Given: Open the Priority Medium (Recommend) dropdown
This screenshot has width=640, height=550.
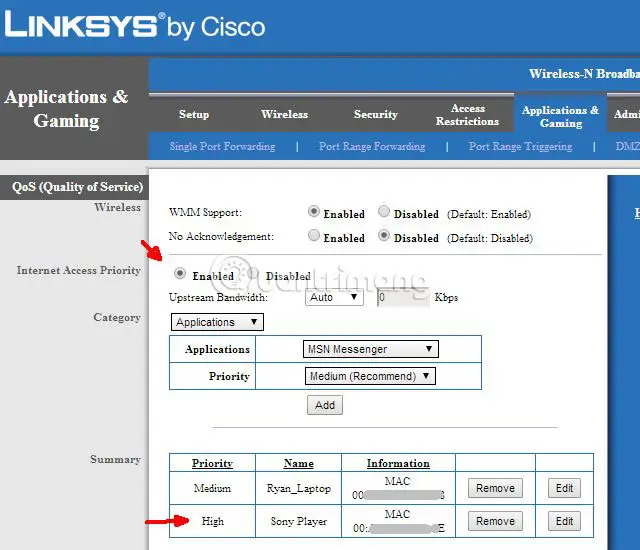Looking at the screenshot, I should [x=370, y=376].
